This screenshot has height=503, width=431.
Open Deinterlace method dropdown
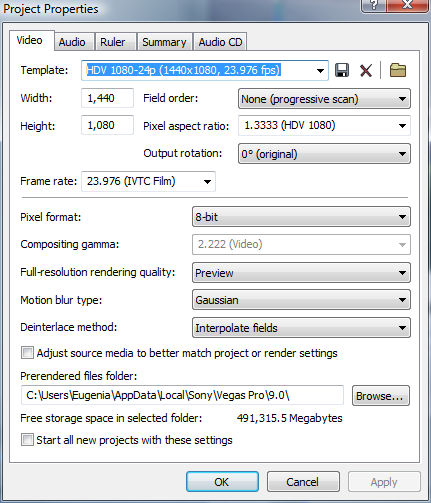pos(301,328)
